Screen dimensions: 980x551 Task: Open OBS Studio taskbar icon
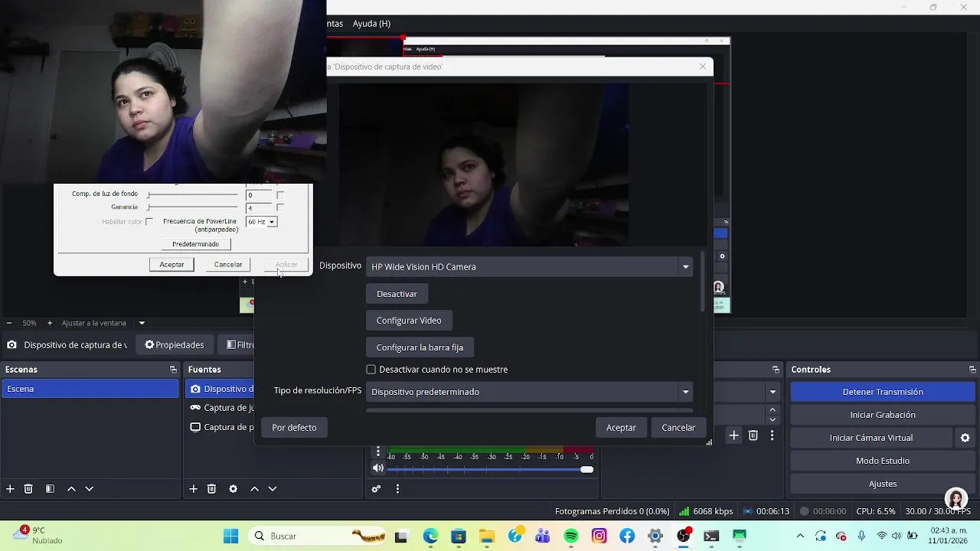tap(683, 536)
